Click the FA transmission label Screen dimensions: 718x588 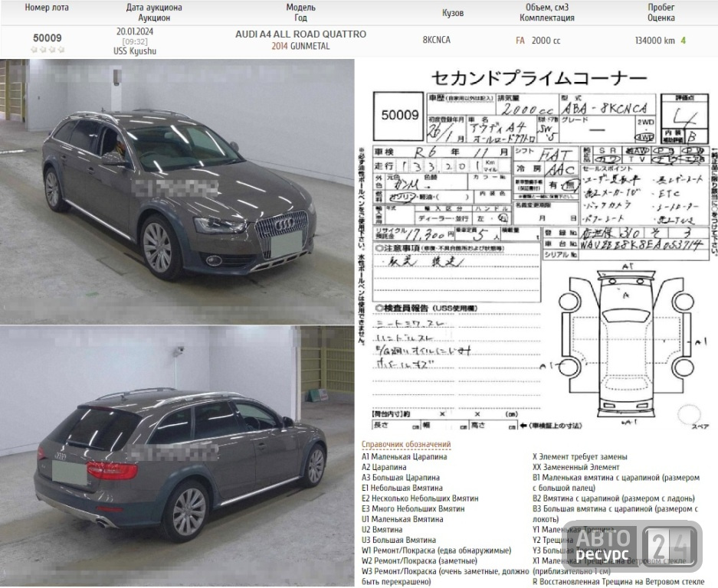pos(520,41)
